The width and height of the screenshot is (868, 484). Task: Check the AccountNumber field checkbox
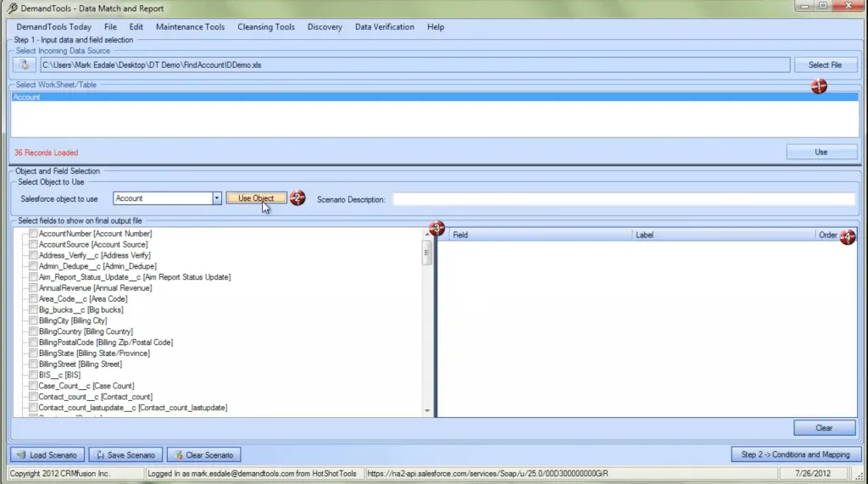[x=33, y=234]
